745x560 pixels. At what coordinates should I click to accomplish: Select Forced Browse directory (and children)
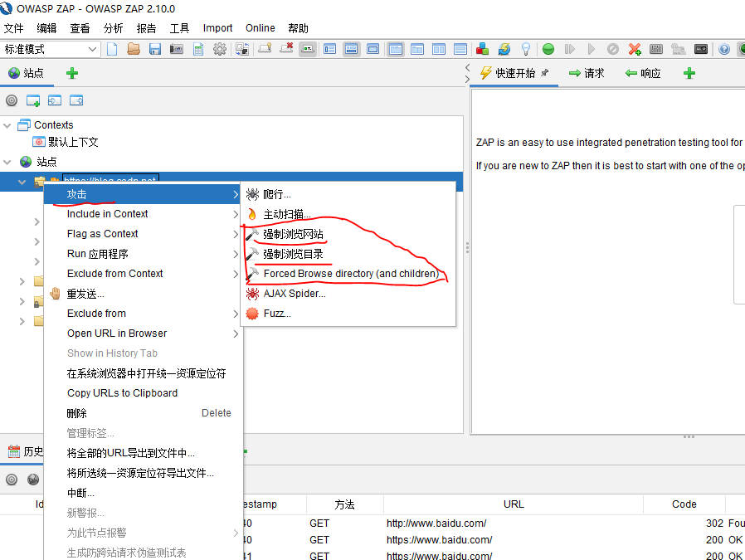(348, 274)
